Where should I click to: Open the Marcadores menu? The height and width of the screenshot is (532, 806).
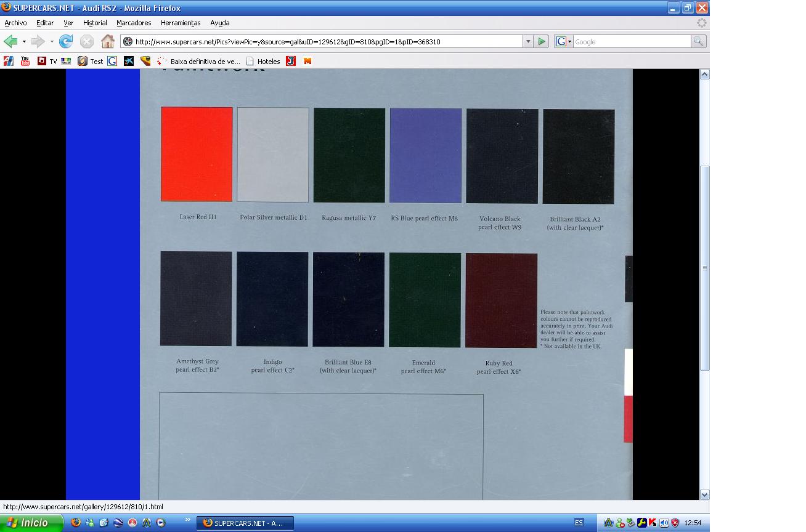point(134,23)
